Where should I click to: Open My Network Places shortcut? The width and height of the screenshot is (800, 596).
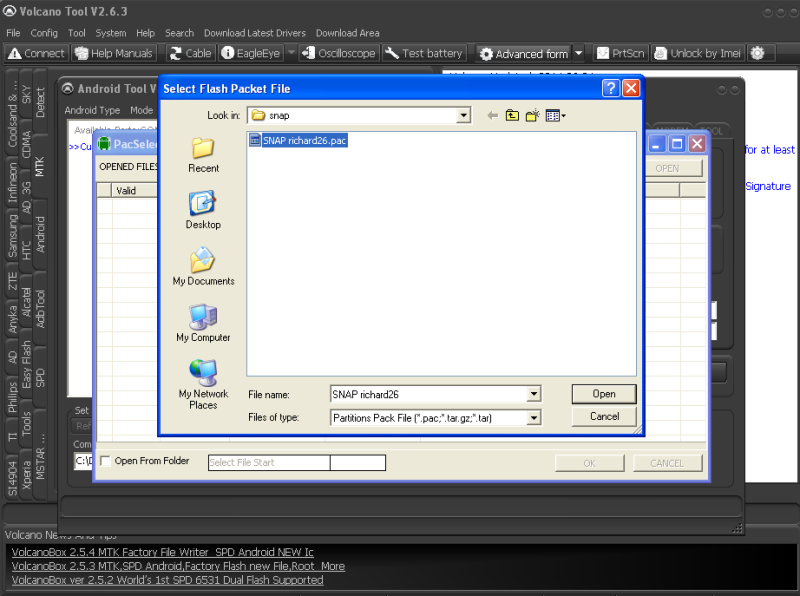tap(203, 384)
